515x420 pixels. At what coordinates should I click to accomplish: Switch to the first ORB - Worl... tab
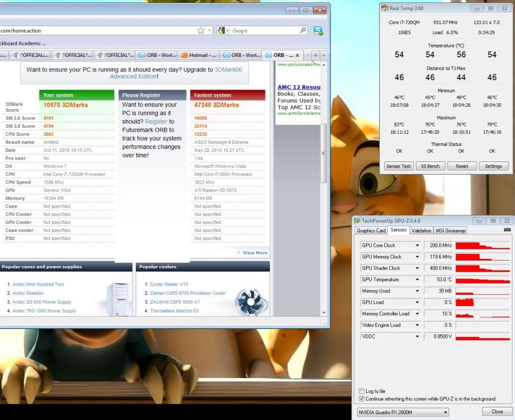[157, 55]
